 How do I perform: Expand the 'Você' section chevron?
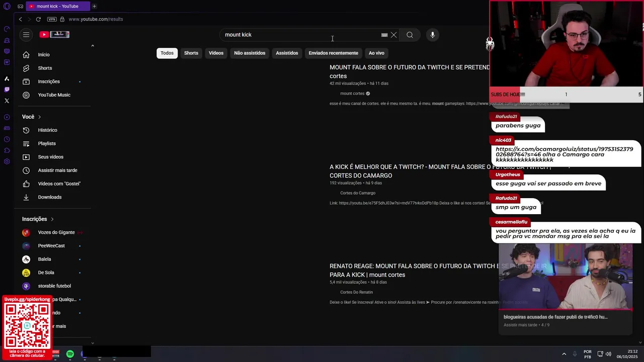(x=39, y=117)
